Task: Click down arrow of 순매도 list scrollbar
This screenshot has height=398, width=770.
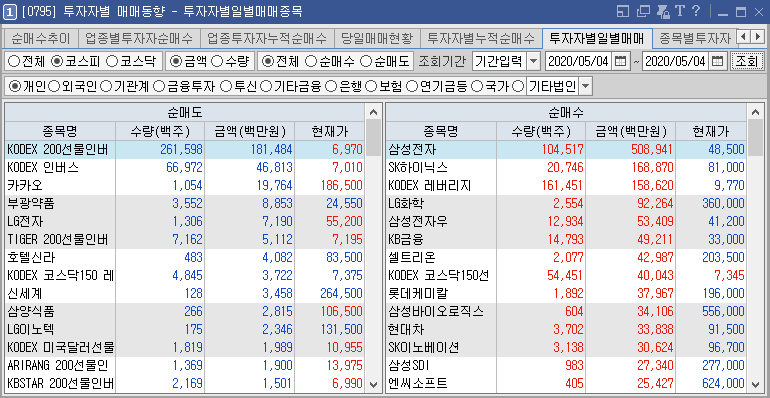Action: [x=374, y=384]
